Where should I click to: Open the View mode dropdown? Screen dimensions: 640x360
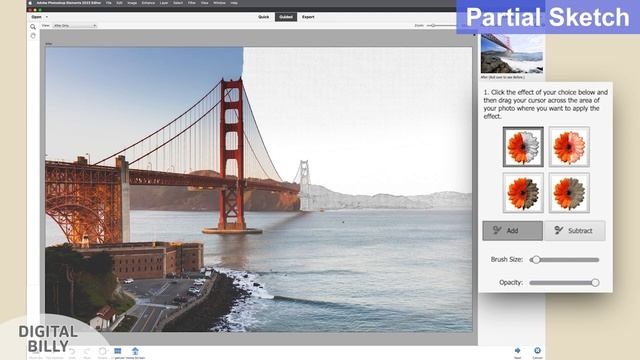tap(75, 25)
